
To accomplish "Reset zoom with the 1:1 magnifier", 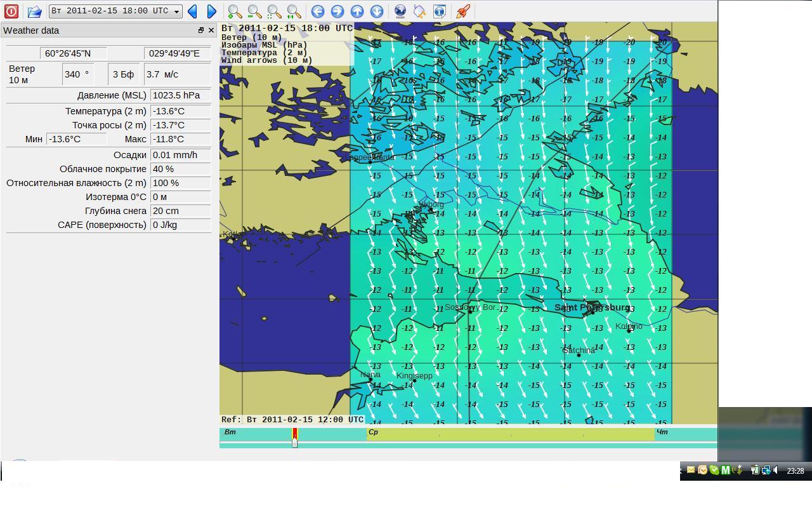I will click(294, 11).
